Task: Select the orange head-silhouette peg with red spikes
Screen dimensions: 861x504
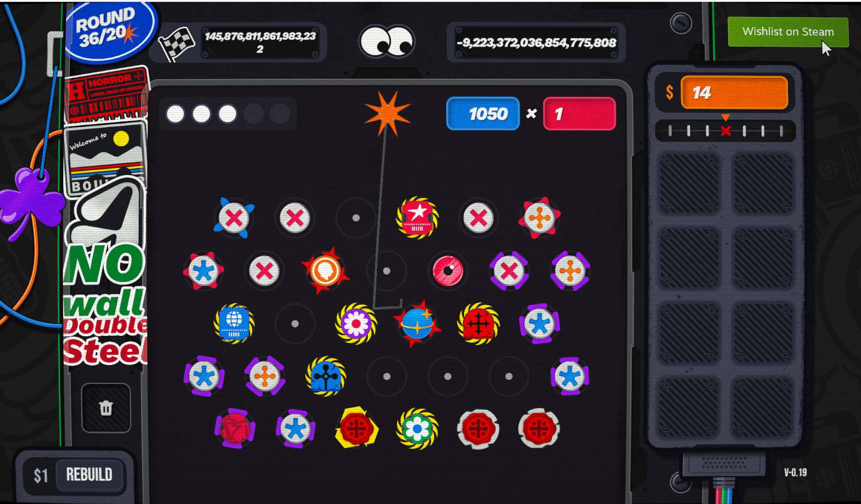Action: (325, 270)
